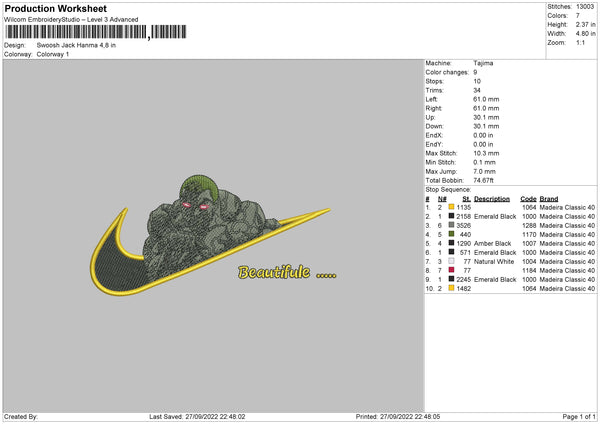Click the Colors value 7
The image size is (600, 424).
point(578,16)
